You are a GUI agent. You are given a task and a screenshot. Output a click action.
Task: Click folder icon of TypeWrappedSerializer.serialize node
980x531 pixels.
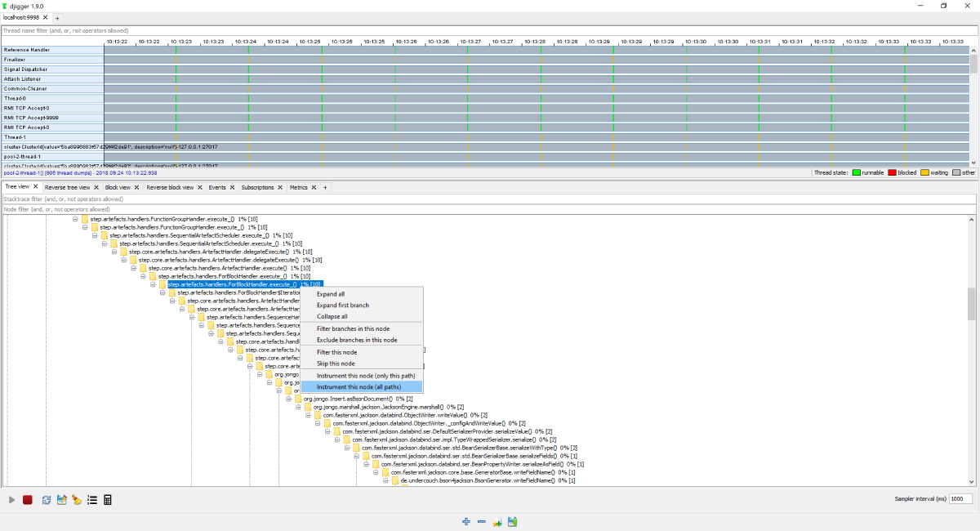(347, 439)
